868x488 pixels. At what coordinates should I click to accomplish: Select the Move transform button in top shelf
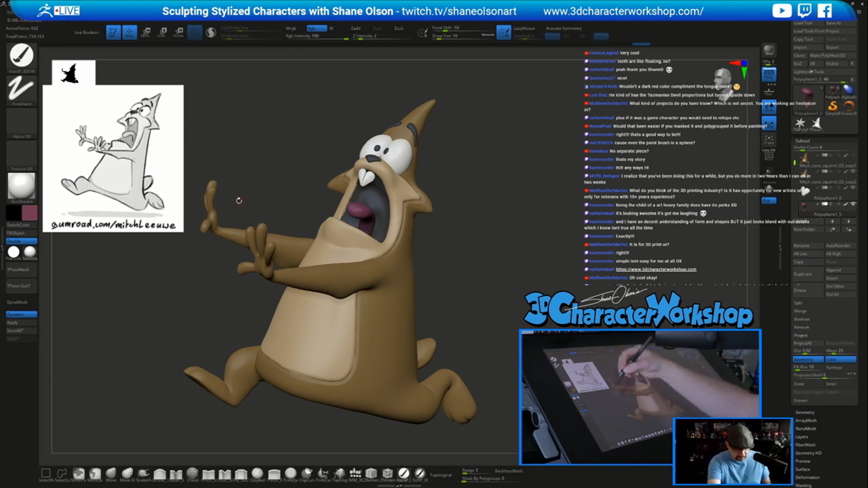tap(146, 32)
